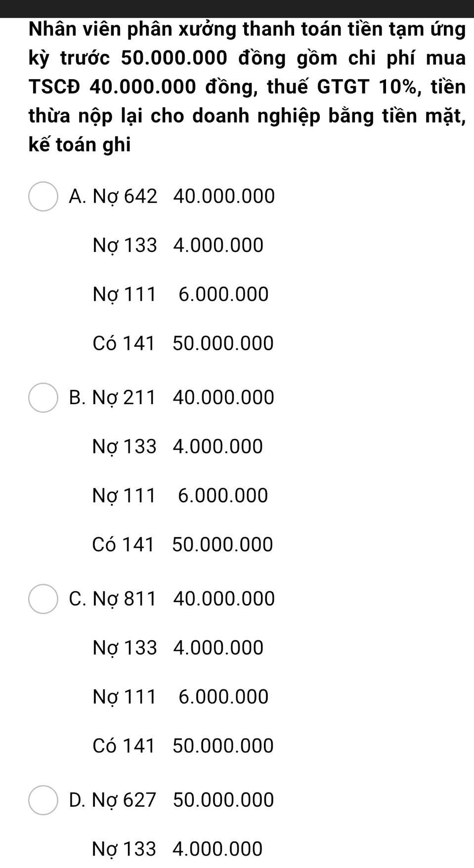Click 'Nợ 133 4.000.000' line under option D
474x868 pixels.
(177, 849)
